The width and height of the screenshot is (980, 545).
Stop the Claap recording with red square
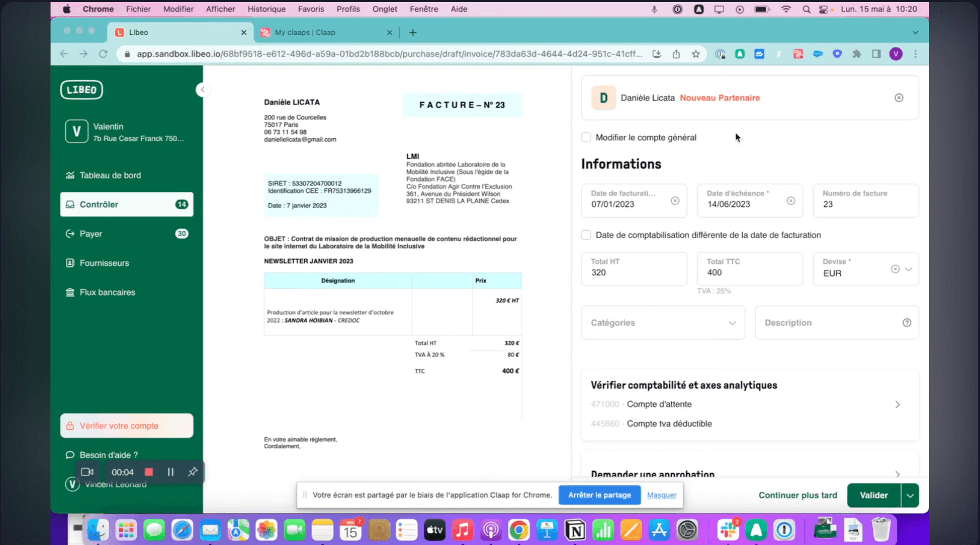pos(149,472)
